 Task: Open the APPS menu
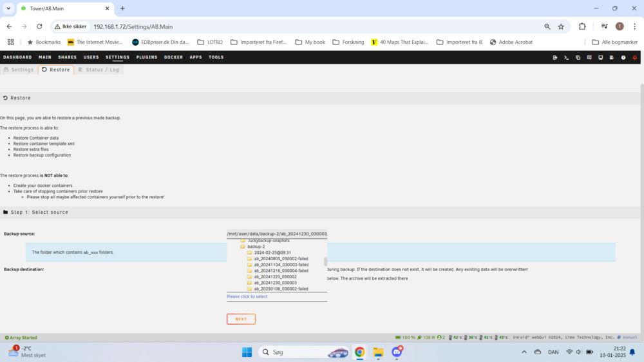tap(196, 57)
